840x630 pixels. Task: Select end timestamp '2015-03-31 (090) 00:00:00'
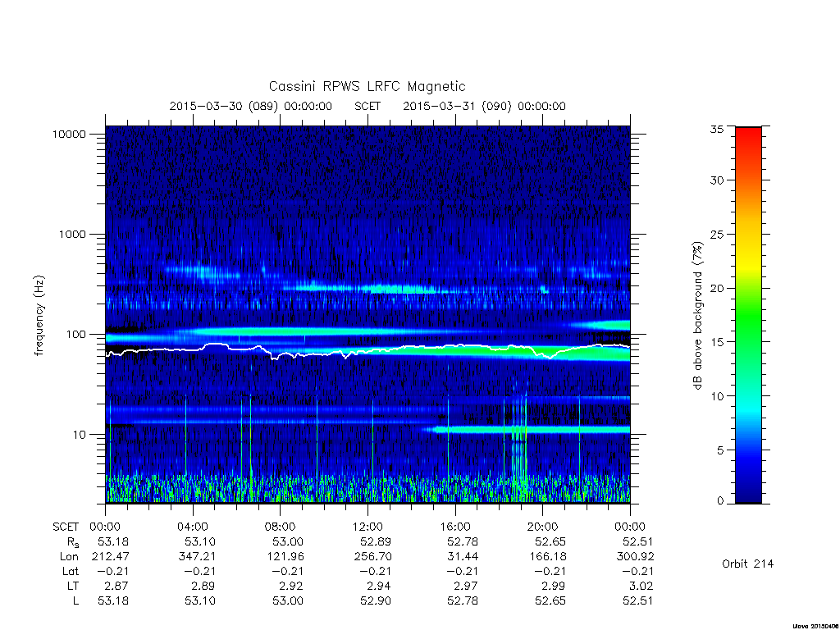pyautogui.click(x=484, y=106)
